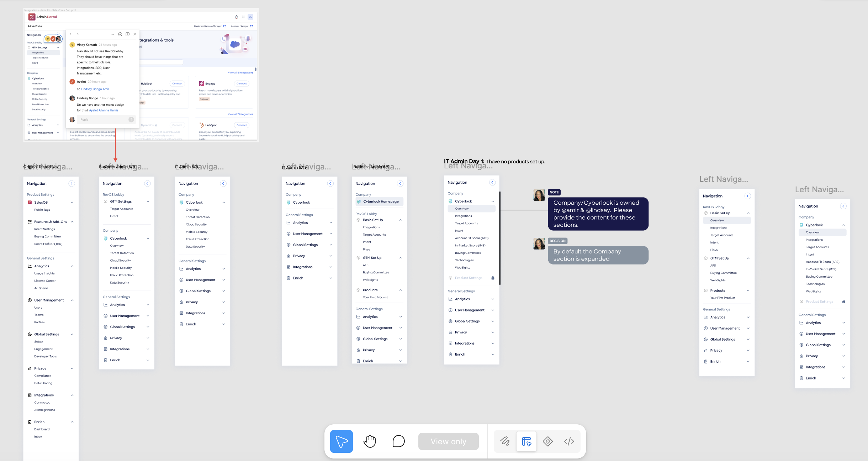Click the Ayelet Allanna Harris mention link
868x461 pixels.
pos(104,110)
